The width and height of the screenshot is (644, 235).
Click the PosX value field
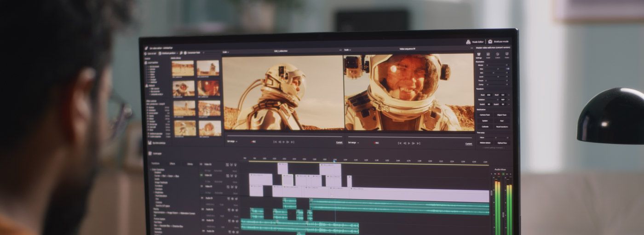[489, 95]
